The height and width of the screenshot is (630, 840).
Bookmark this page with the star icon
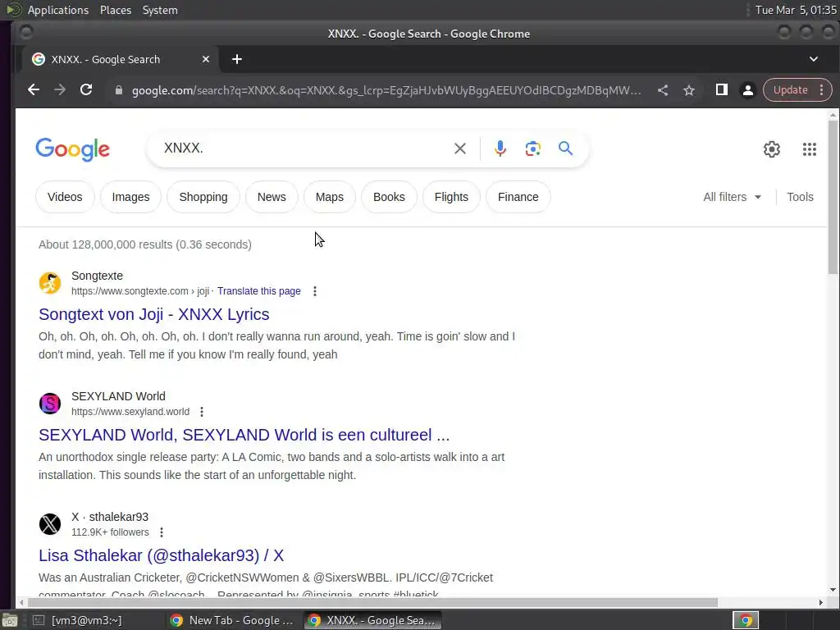pos(689,90)
